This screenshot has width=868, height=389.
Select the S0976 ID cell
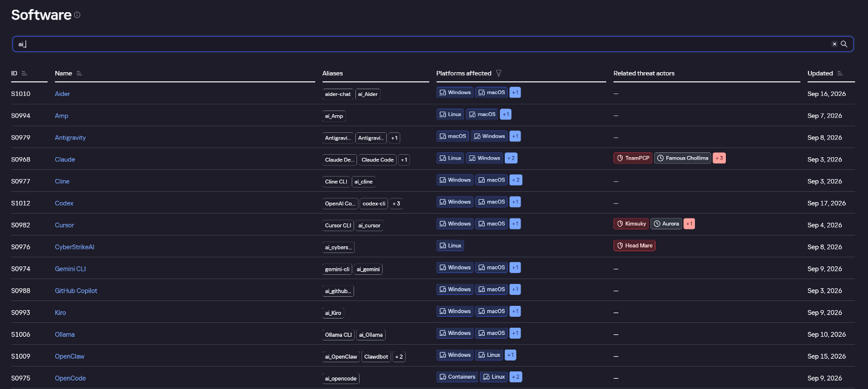pos(21,246)
